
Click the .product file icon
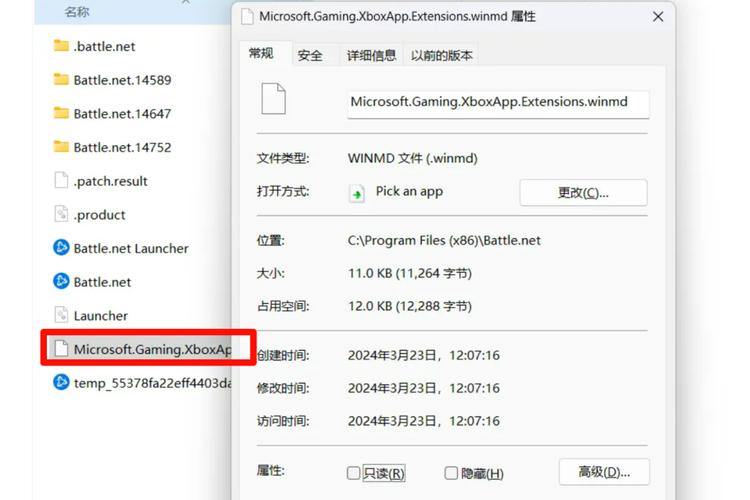pyautogui.click(x=61, y=214)
